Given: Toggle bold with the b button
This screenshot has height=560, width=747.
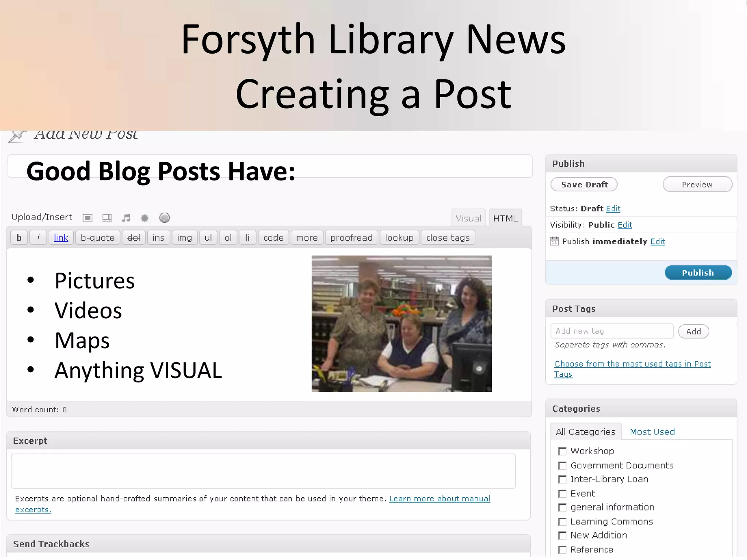Looking at the screenshot, I should [x=19, y=238].
